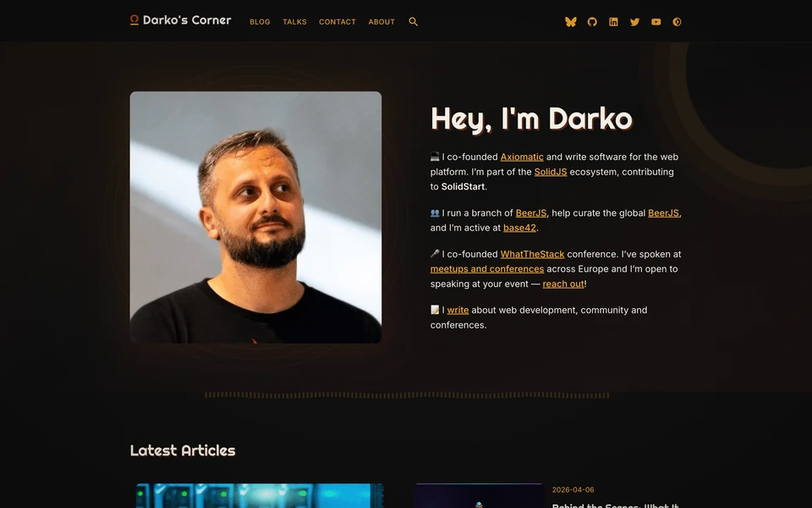812x508 pixels.
Task: Click Darko's portrait photo
Action: point(255,218)
